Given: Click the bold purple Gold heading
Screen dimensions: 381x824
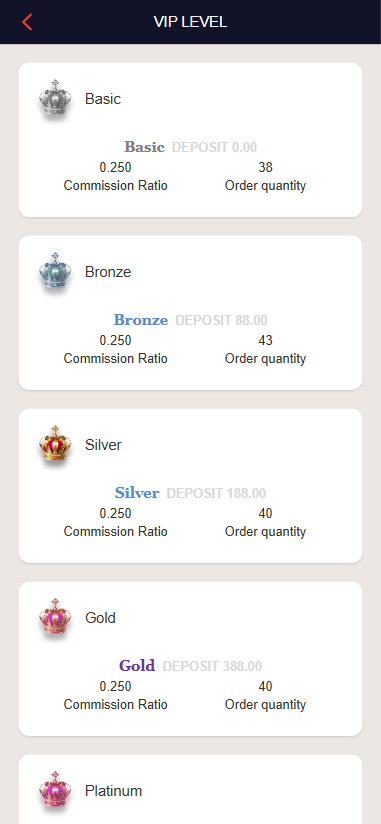Looking at the screenshot, I should point(137,666).
